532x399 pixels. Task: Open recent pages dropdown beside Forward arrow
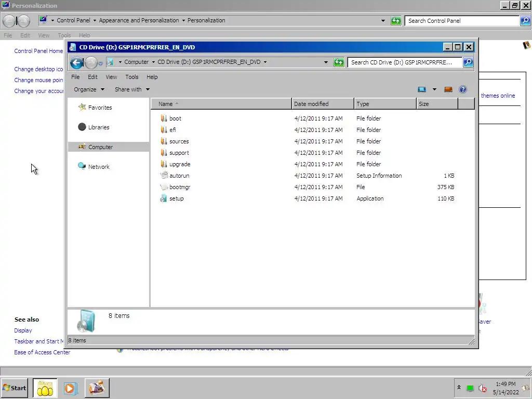pos(101,63)
